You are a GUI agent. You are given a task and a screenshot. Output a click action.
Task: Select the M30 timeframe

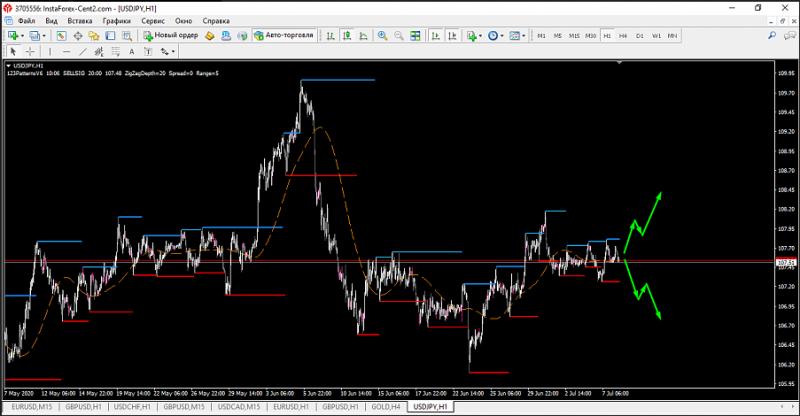point(590,36)
